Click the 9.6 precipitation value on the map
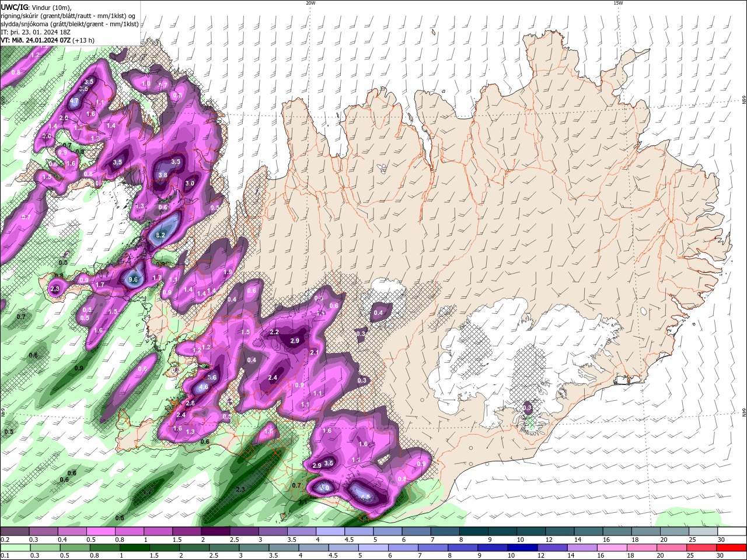This screenshot has height=560, width=747. point(133,279)
